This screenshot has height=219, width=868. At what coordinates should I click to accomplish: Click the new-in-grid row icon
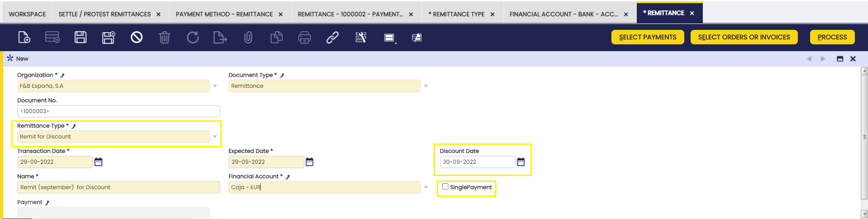(x=52, y=37)
